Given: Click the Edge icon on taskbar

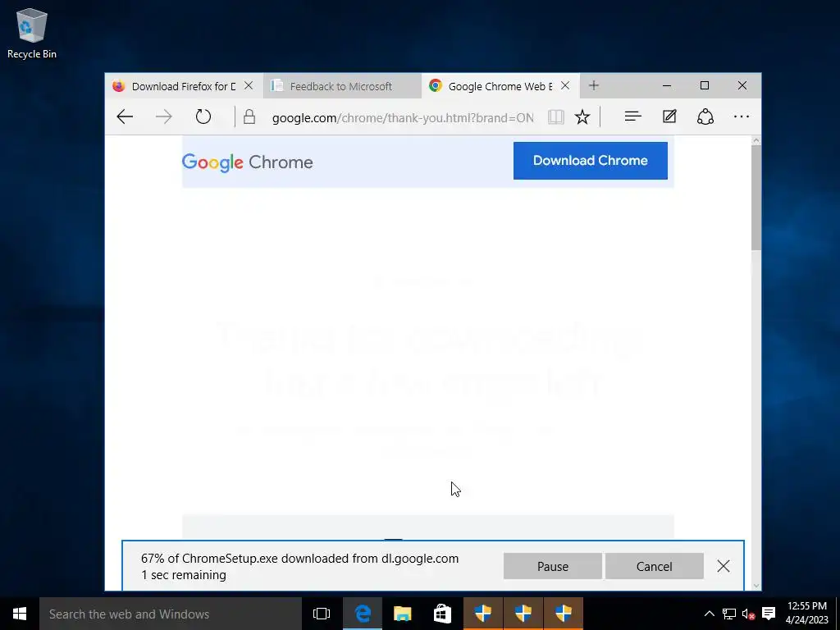Looking at the screenshot, I should click(x=363, y=614).
